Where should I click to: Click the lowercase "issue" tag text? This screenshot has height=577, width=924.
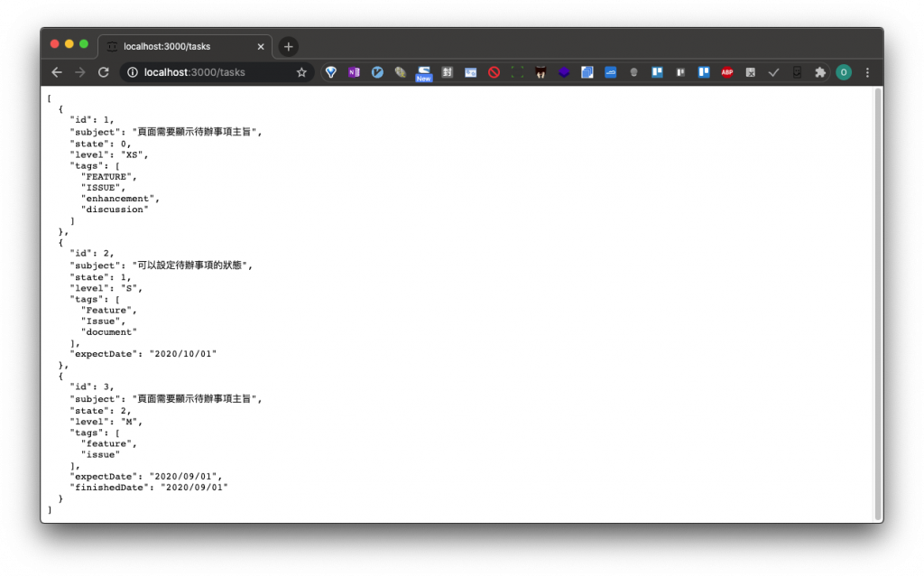tap(101, 455)
